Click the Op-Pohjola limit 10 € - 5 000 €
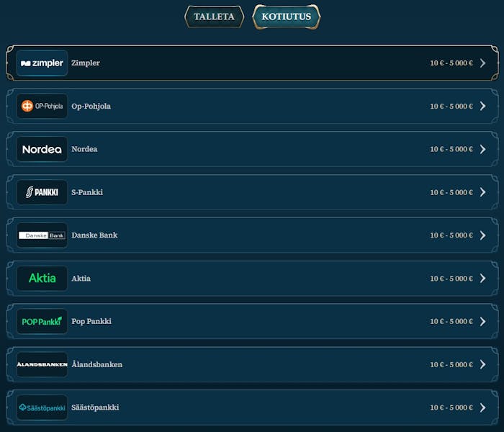This screenshot has height=432, width=504. [451, 106]
